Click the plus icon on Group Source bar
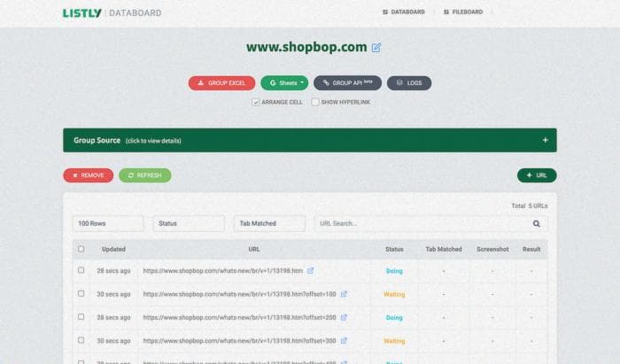 pos(545,140)
